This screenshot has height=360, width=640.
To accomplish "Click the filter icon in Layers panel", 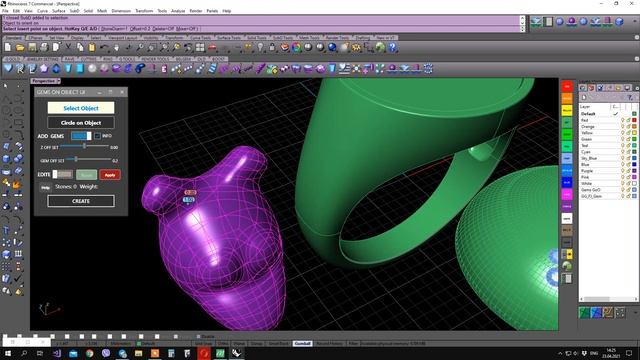I will click(x=631, y=97).
